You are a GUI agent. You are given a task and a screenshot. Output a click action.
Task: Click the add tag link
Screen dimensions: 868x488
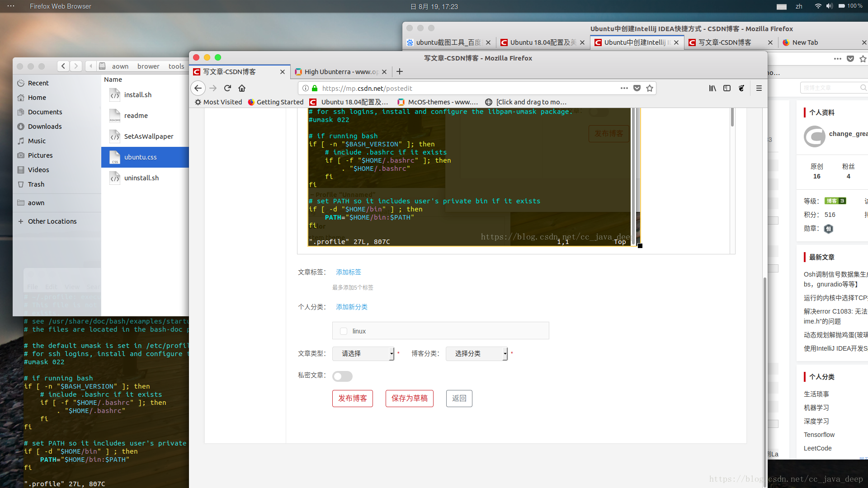(x=349, y=272)
